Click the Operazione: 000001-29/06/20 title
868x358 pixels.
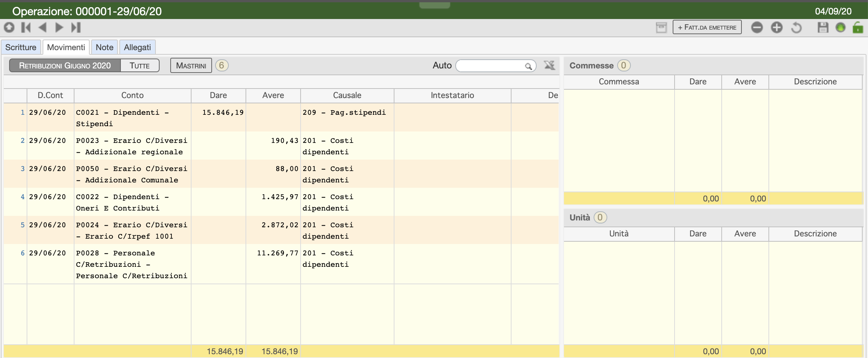coord(87,11)
